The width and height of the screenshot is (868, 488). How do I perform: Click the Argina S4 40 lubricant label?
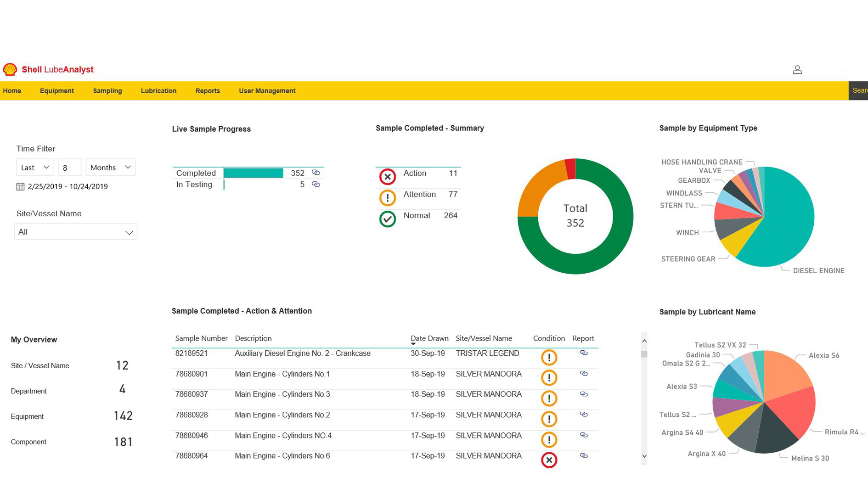coord(682,432)
